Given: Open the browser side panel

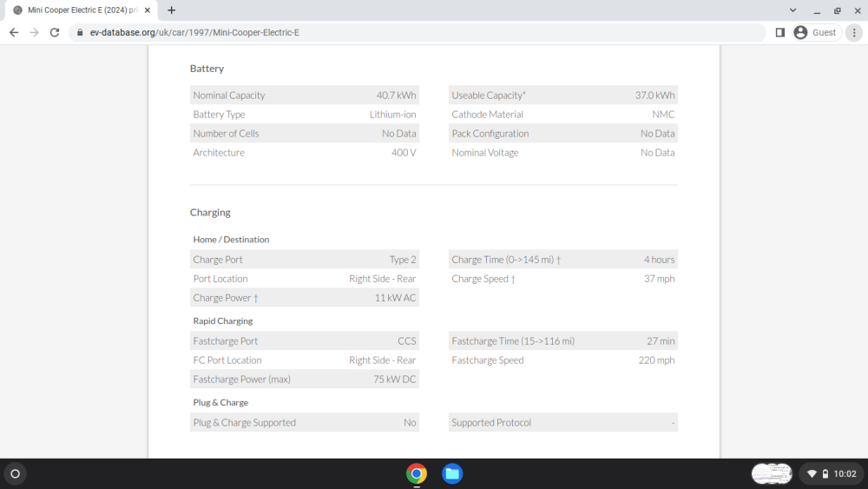Looking at the screenshot, I should point(780,33).
